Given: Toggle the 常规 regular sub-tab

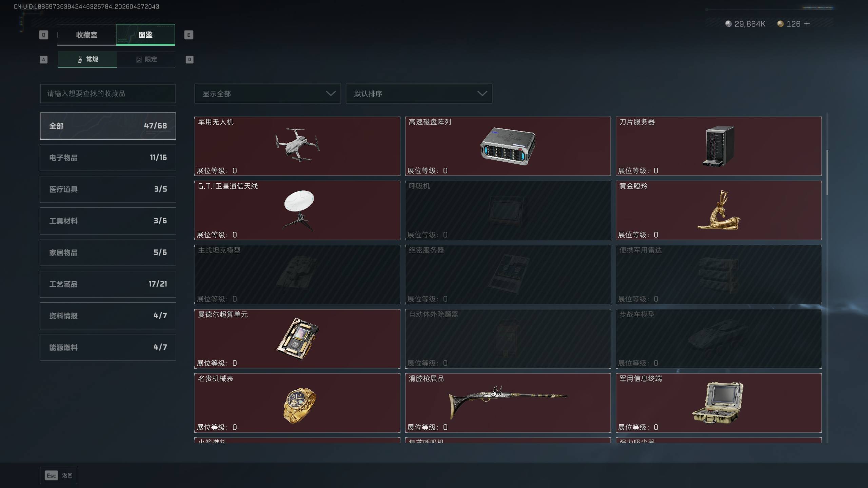Looking at the screenshot, I should (x=87, y=60).
